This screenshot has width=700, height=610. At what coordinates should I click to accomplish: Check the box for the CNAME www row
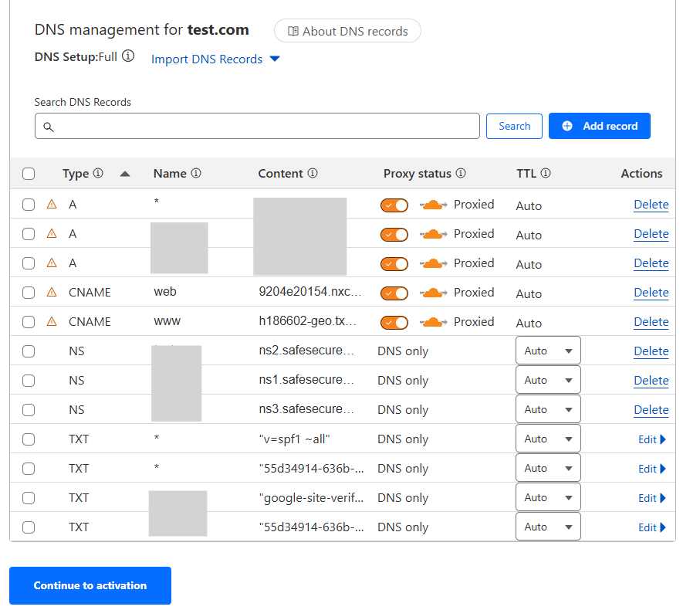(x=29, y=322)
